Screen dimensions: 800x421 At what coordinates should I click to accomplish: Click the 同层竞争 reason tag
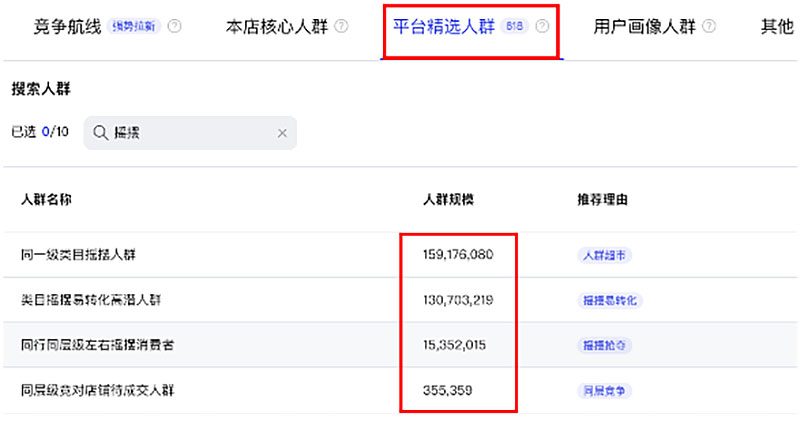tap(605, 391)
